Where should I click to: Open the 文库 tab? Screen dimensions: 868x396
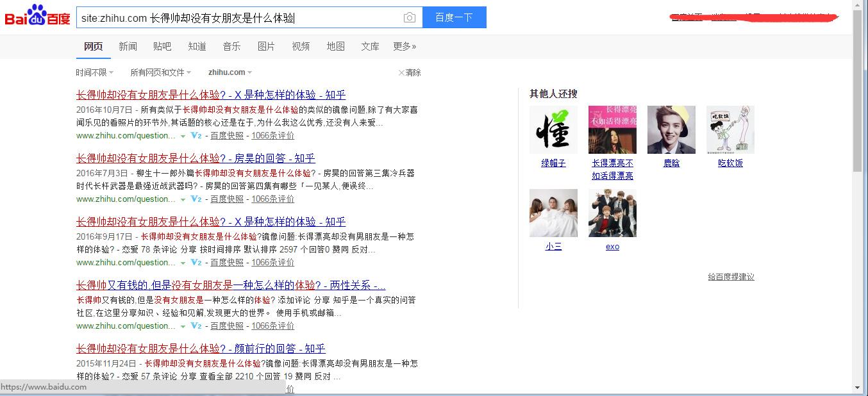tap(370, 46)
